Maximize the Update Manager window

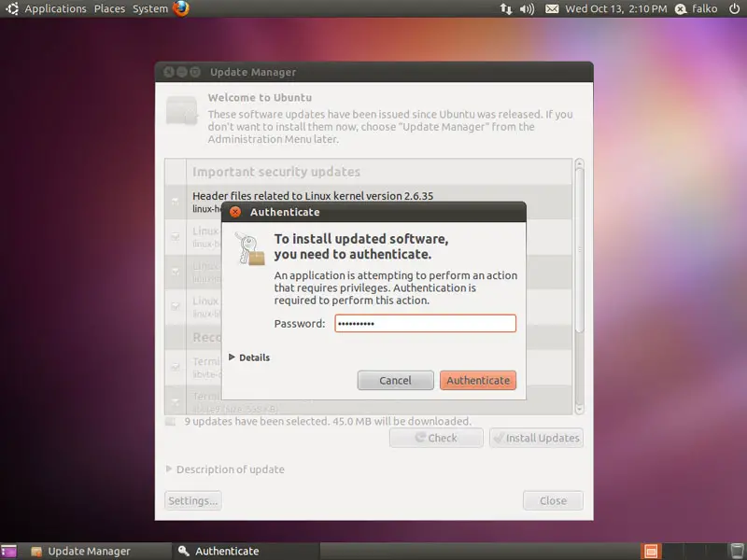[x=195, y=72]
